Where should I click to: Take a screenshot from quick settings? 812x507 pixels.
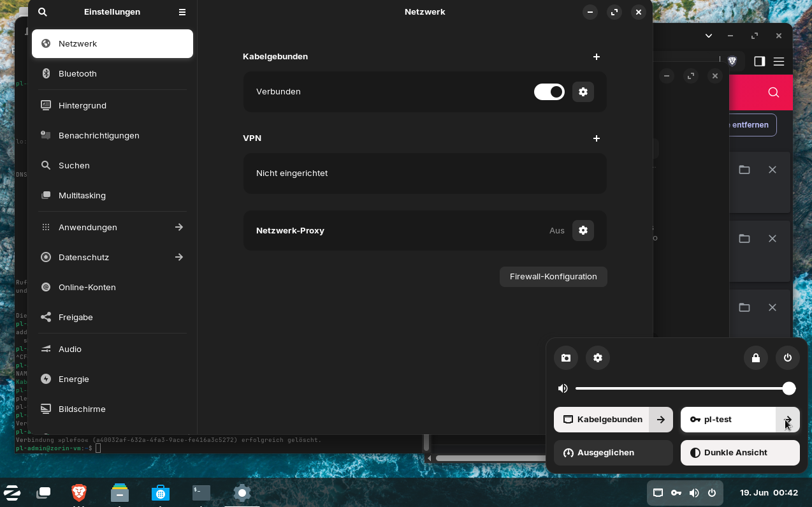565,358
